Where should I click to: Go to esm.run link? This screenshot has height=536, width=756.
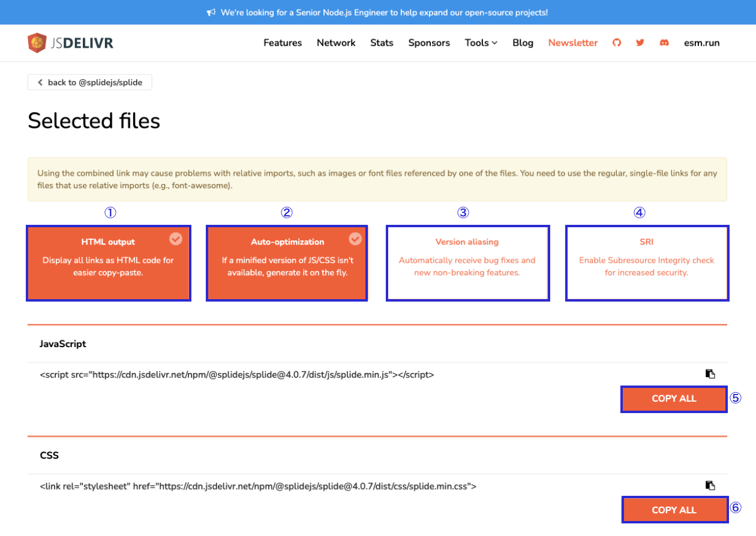coord(701,43)
